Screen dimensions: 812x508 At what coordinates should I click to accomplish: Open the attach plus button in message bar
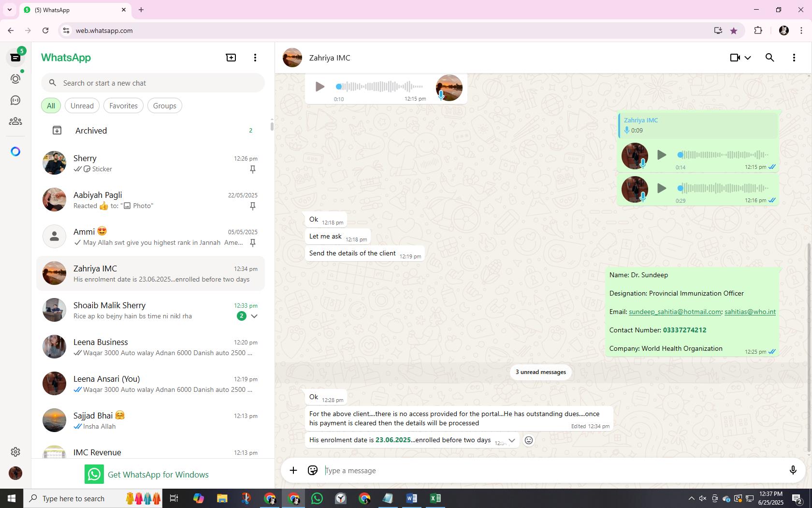[293, 470]
